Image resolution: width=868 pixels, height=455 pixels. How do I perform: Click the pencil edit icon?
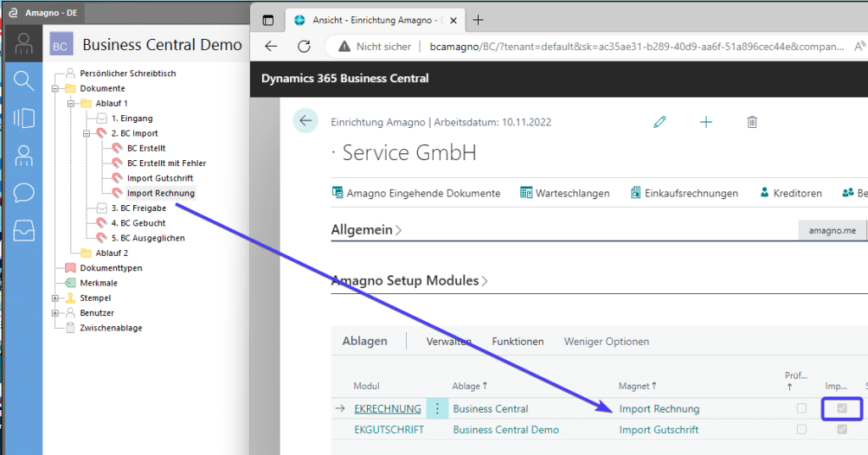[x=659, y=122]
